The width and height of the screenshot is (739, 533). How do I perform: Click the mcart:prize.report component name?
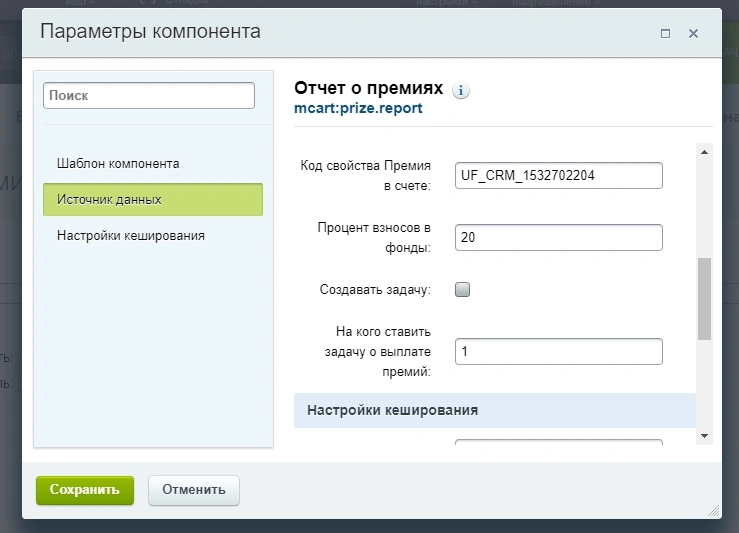click(x=358, y=108)
